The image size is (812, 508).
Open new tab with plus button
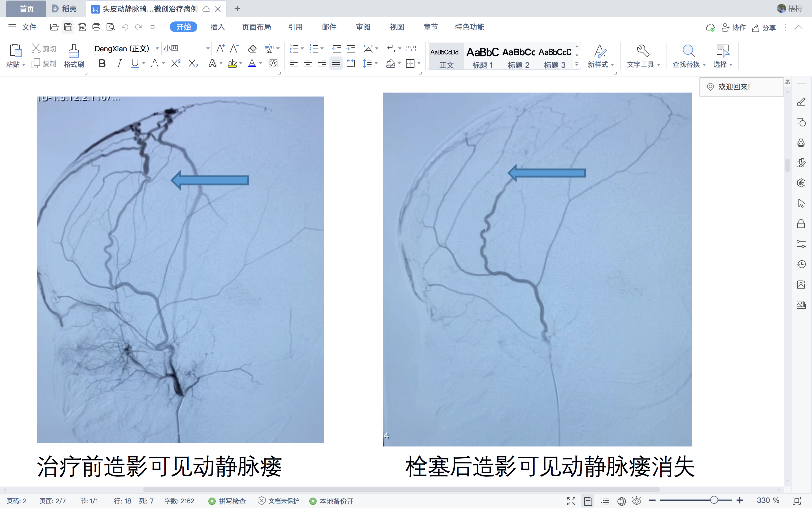(x=237, y=9)
